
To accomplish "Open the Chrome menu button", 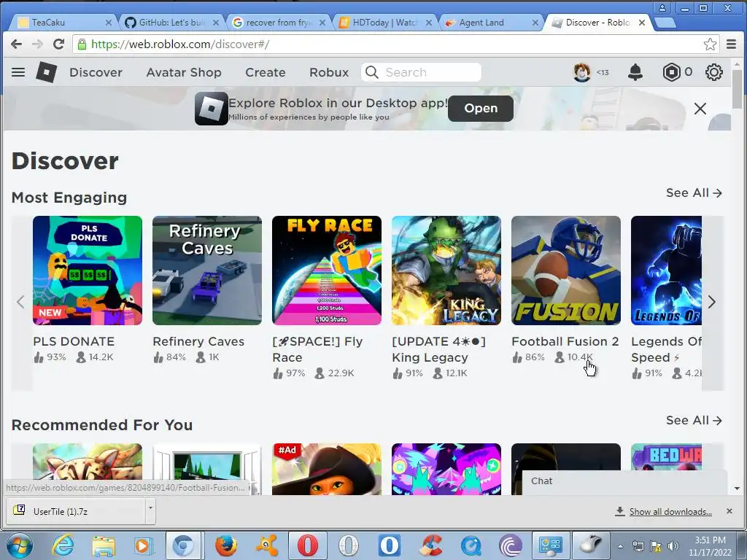I will pyautogui.click(x=731, y=44).
